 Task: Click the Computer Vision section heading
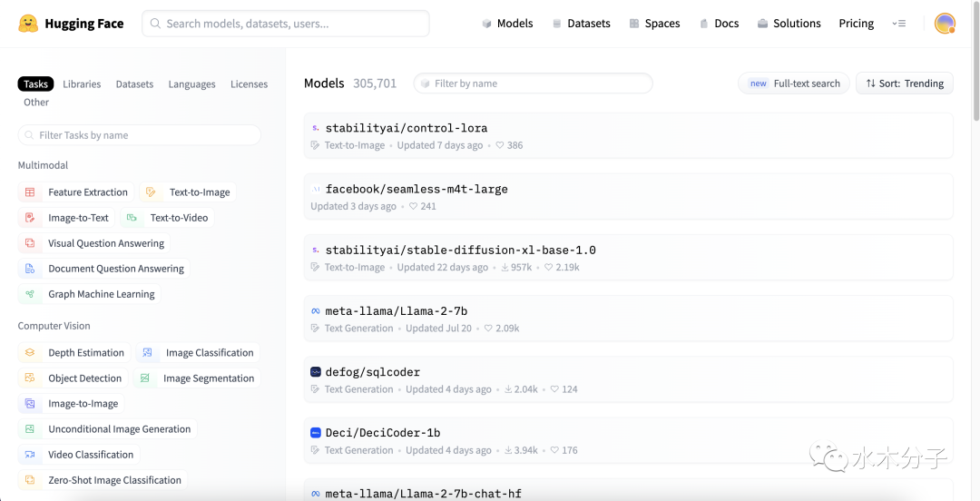[54, 326]
